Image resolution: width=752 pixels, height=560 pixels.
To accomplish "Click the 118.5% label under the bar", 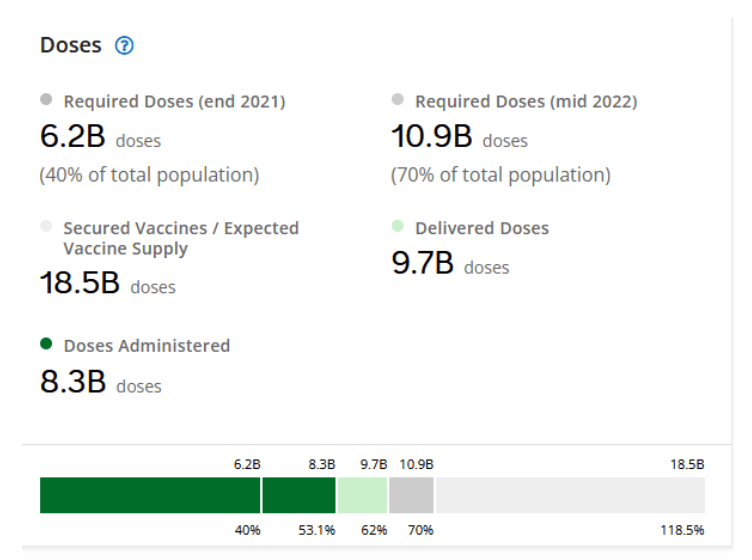I will (x=683, y=530).
